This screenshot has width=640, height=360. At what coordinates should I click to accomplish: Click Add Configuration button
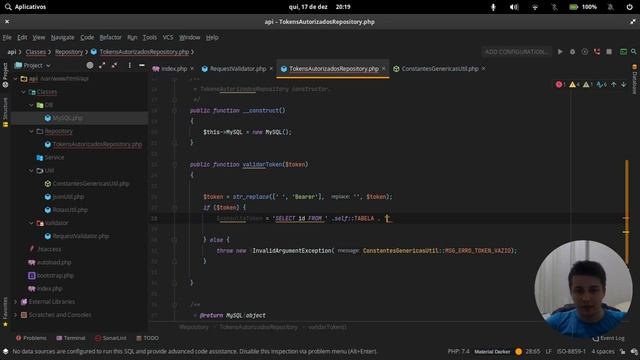pos(516,52)
